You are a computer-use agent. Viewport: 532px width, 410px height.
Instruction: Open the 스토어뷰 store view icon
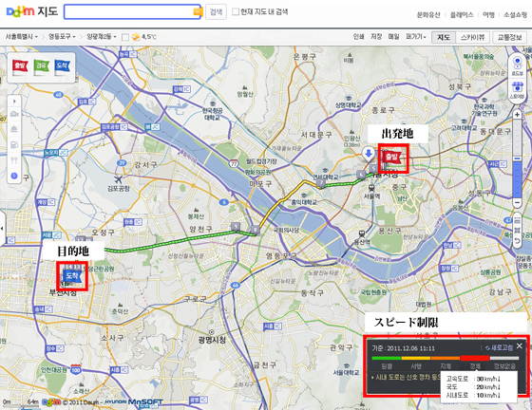pos(517,90)
